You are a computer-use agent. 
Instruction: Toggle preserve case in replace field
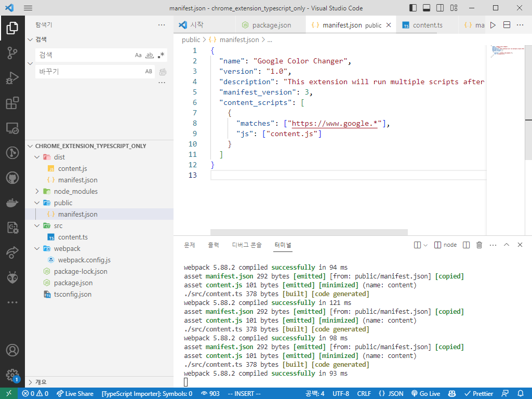click(149, 72)
